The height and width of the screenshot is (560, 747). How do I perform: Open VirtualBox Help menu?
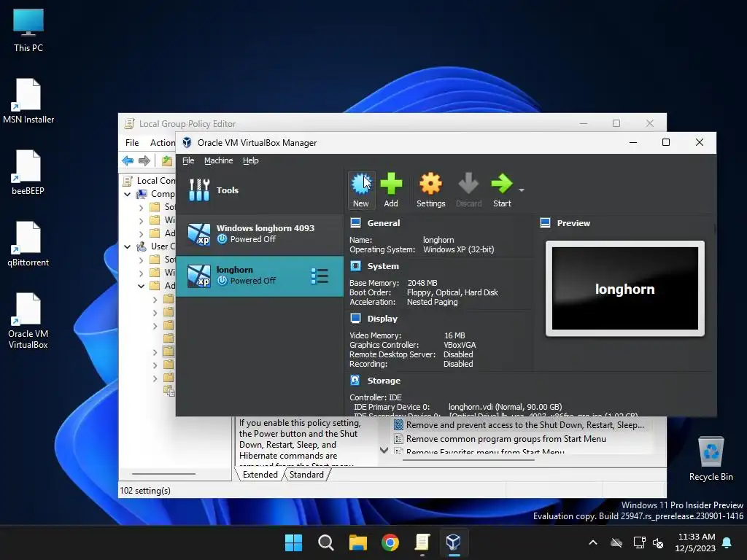pyautogui.click(x=251, y=160)
